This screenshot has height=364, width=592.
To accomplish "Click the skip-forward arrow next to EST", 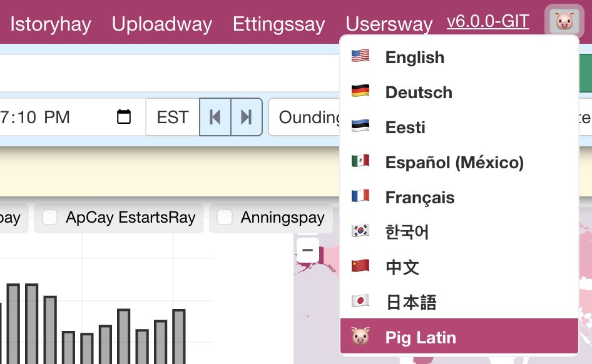I will click(247, 117).
